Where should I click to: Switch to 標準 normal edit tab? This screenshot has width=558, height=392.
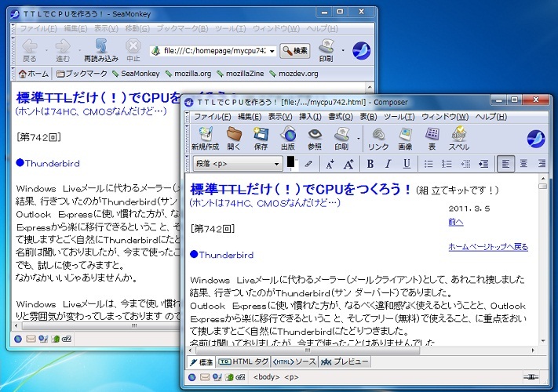[201, 361]
